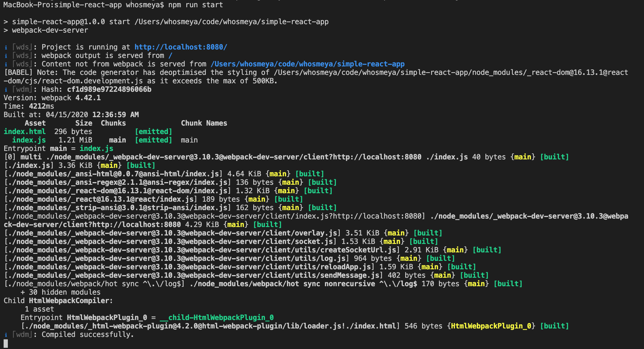Click info icon beside 'Content not from webpack'
Viewport: 644px width, 349px height.
(x=6, y=64)
